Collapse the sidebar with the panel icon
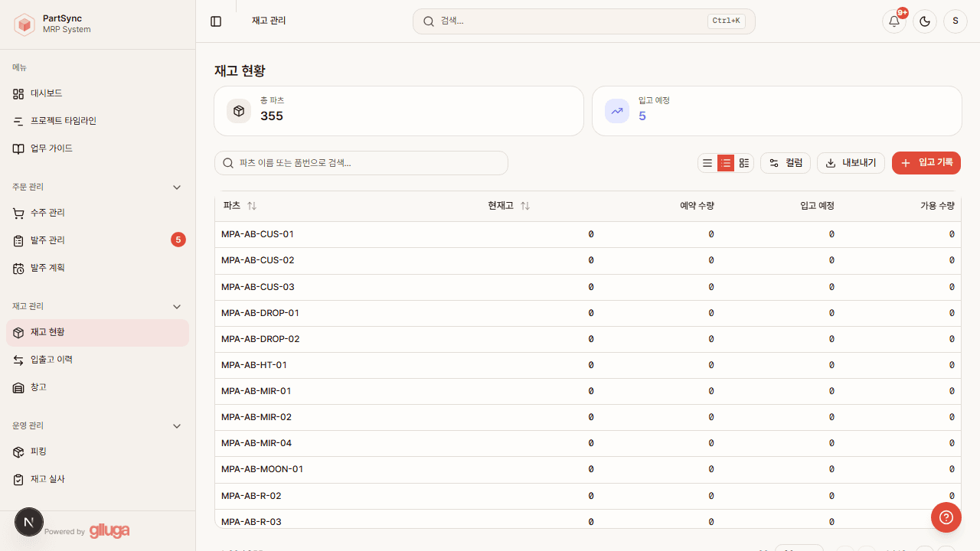The width and height of the screenshot is (980, 551). click(215, 21)
